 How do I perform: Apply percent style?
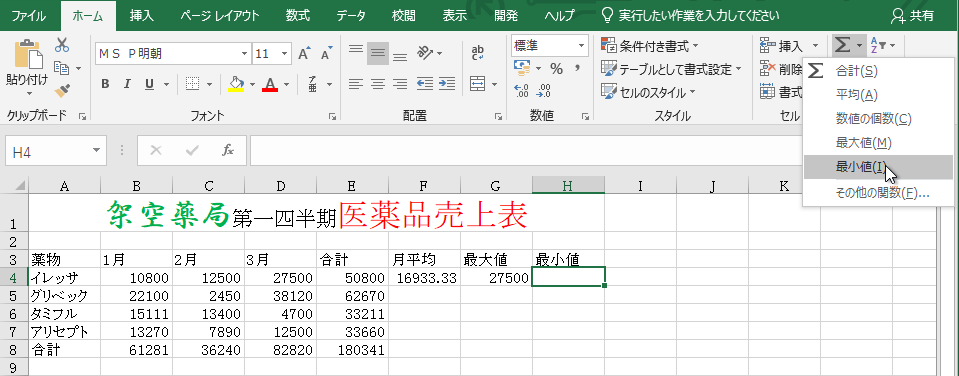556,68
